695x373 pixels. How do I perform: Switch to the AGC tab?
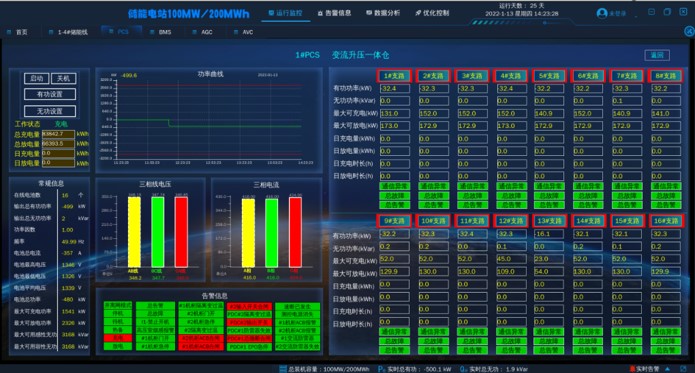pyautogui.click(x=202, y=32)
